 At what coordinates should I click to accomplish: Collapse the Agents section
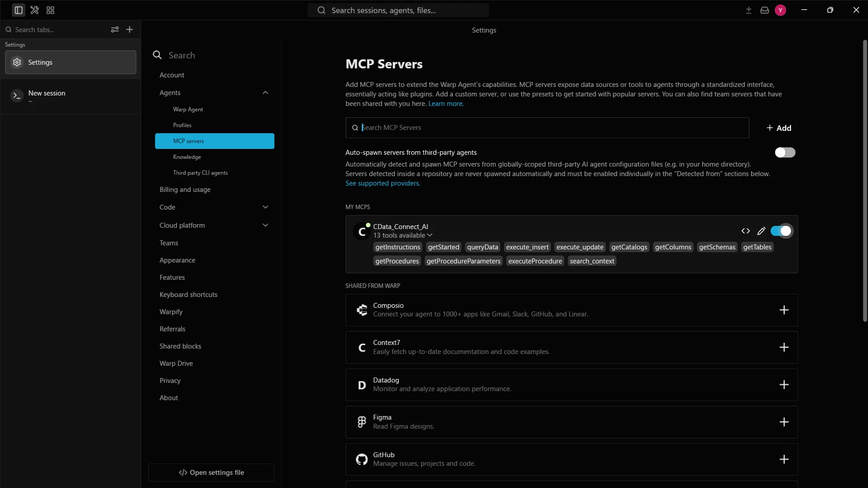(x=265, y=93)
